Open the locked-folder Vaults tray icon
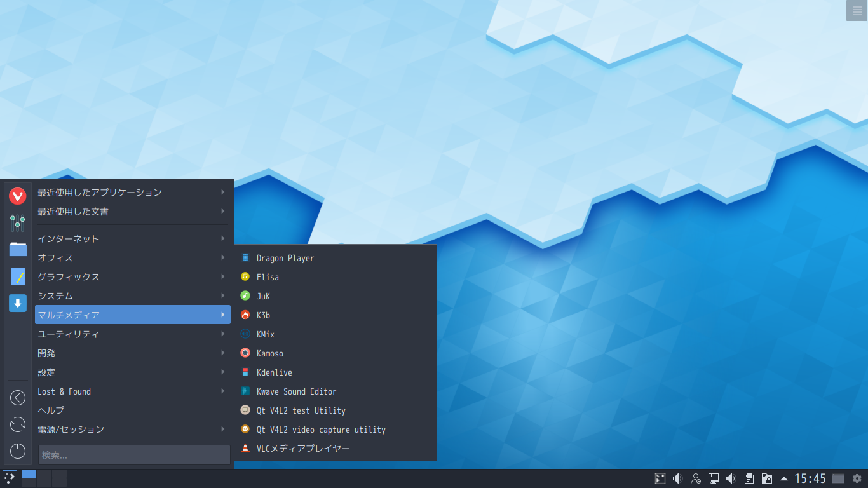Viewport: 868px width, 488px height. pyautogui.click(x=767, y=478)
